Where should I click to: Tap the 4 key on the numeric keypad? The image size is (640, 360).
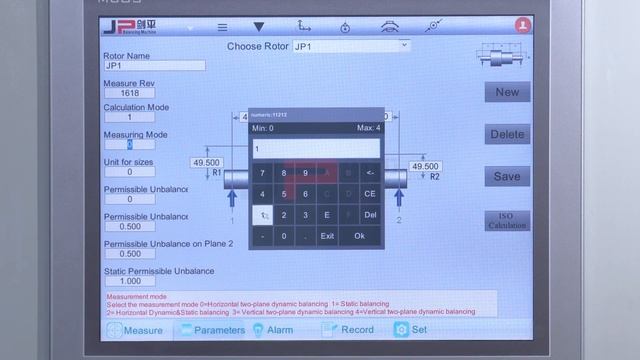click(262, 194)
